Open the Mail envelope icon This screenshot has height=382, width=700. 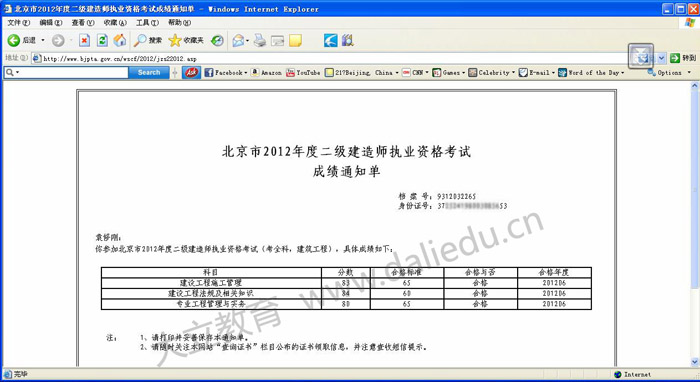(239, 41)
